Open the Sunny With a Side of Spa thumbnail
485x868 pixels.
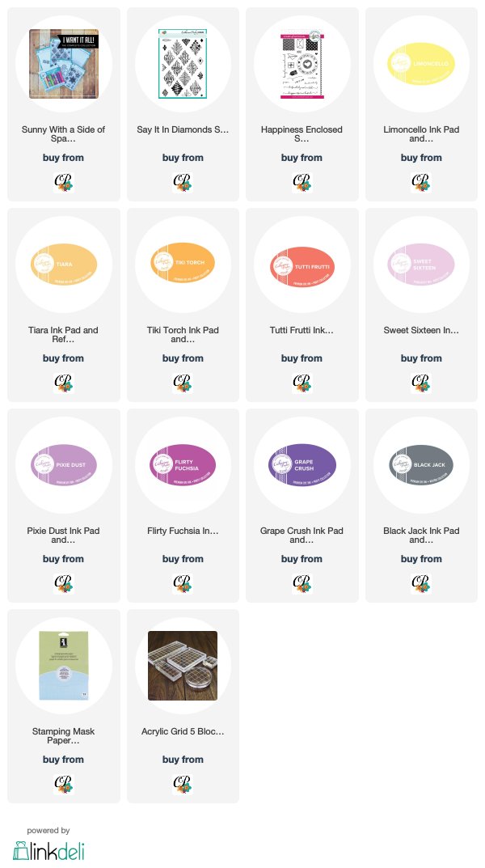[64, 64]
